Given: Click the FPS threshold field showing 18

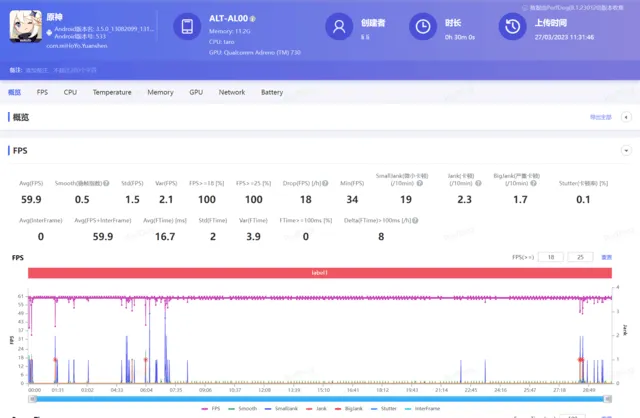Looking at the screenshot, I should click(x=549, y=257).
